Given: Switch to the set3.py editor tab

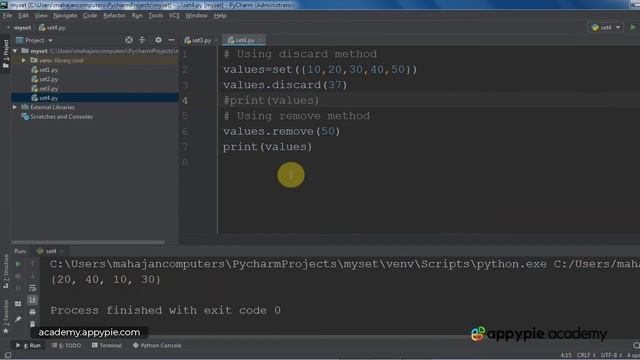Looking at the screenshot, I should tap(198, 40).
